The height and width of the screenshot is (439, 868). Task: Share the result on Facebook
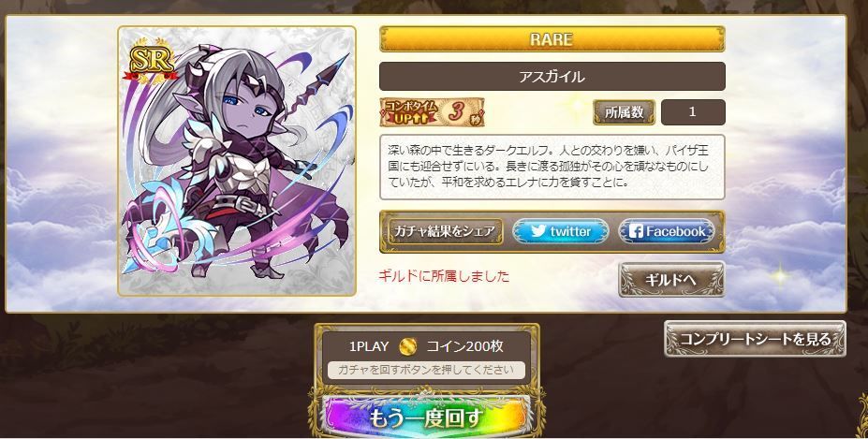(666, 231)
